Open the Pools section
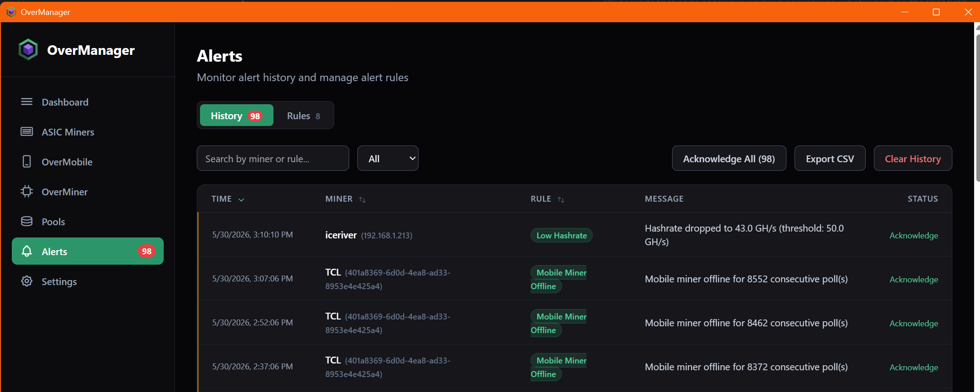This screenshot has width=980, height=392. click(x=88, y=222)
